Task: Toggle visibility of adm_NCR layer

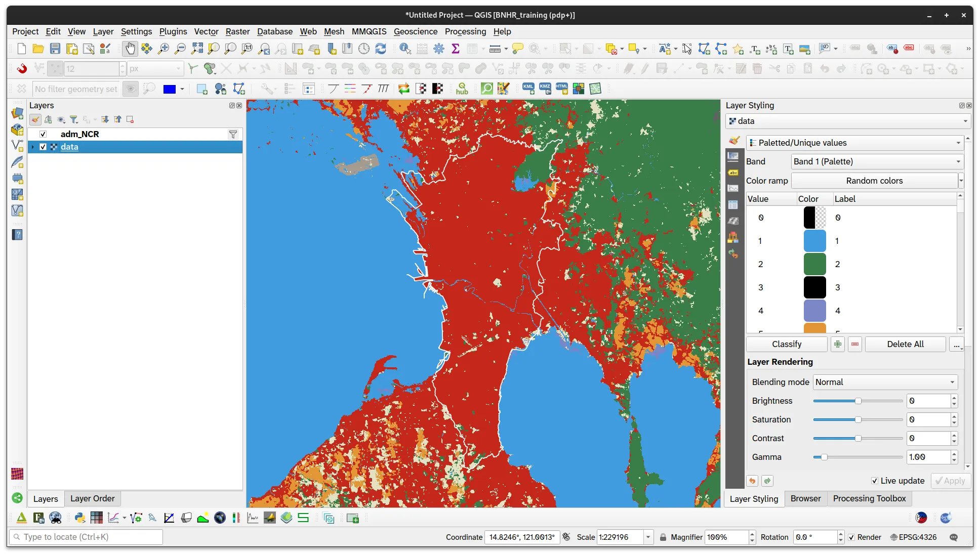Action: (43, 134)
